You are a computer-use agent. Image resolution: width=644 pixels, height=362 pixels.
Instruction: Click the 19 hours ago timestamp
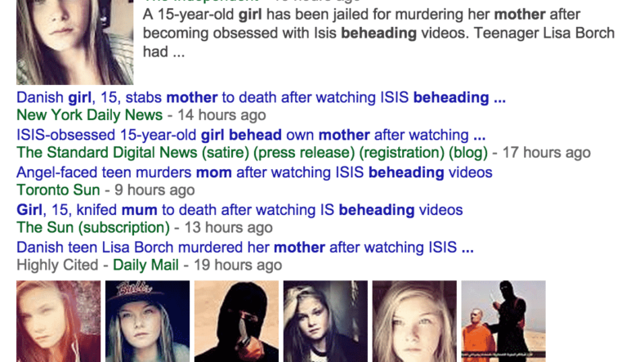[238, 265]
